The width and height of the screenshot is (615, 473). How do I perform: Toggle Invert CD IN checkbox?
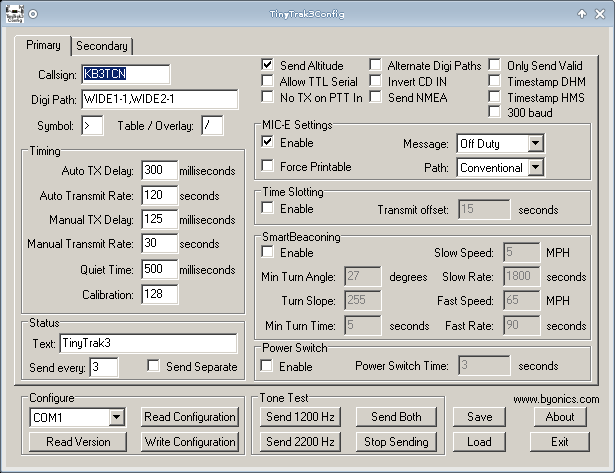[375, 81]
